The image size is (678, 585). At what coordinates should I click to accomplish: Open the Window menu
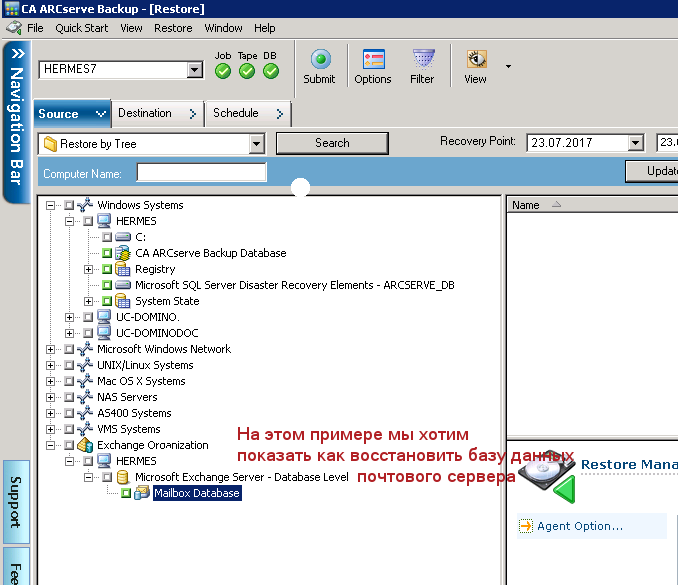(223, 28)
